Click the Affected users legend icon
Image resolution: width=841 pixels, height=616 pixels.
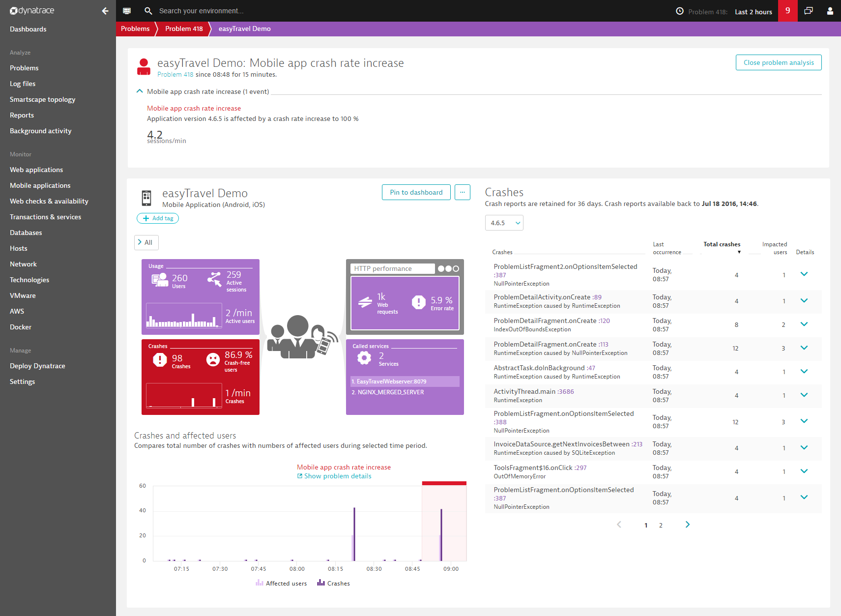(x=260, y=583)
